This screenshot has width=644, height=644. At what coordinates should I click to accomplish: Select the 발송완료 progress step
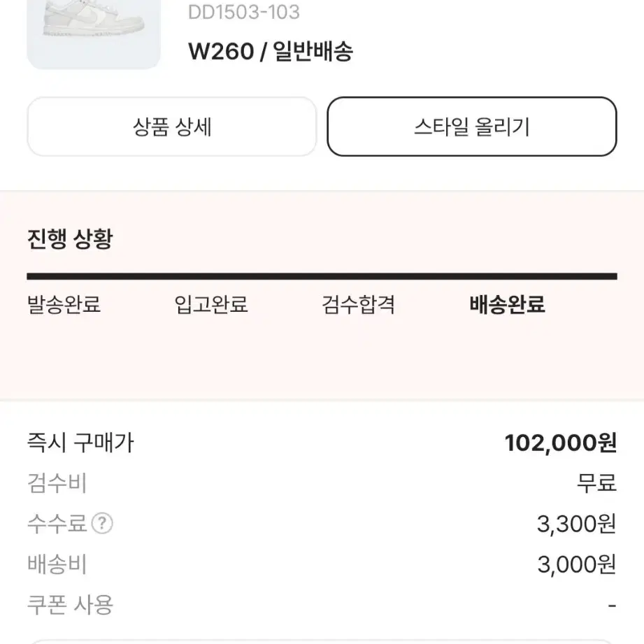pyautogui.click(x=64, y=304)
